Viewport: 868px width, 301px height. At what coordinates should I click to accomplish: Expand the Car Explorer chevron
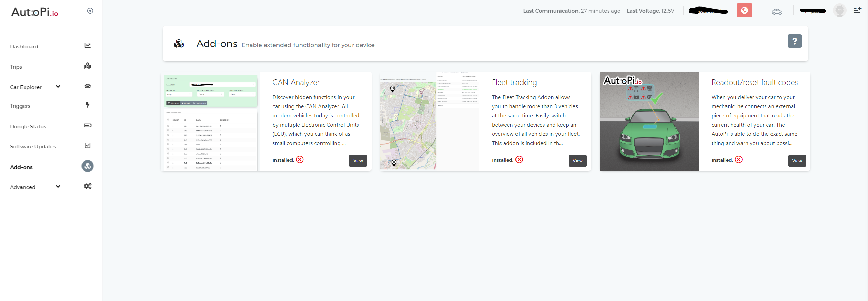[58, 86]
